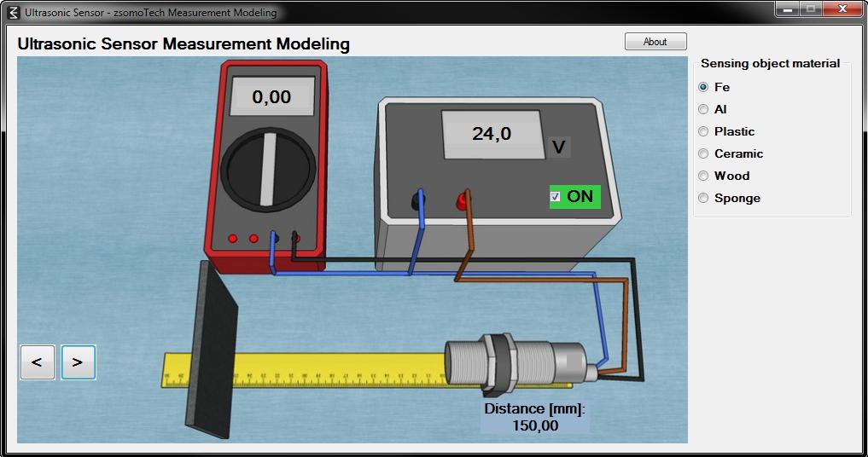Viewport: 868px width, 457px height.
Task: Open the About dialog
Action: 655,42
